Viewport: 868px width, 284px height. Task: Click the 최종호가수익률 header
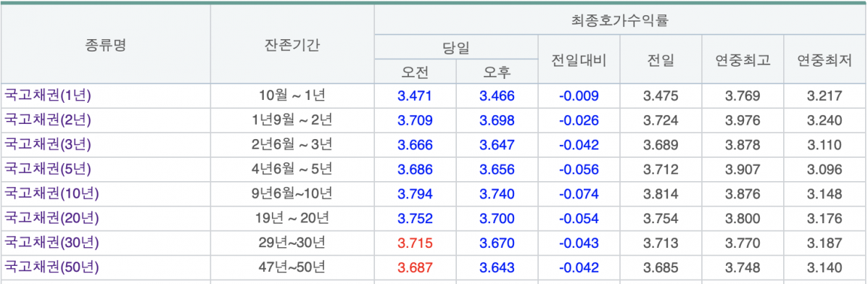pyautogui.click(x=621, y=21)
